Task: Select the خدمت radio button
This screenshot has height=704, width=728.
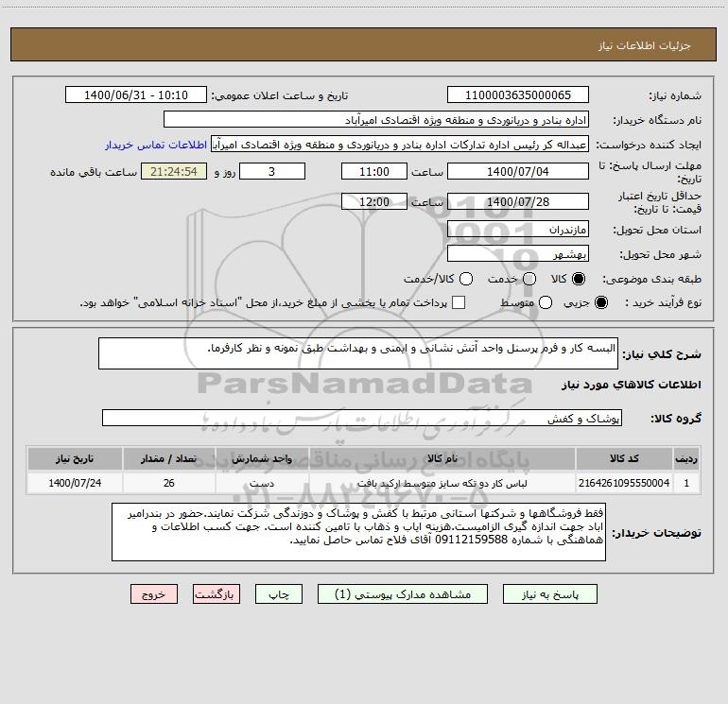Action: [529, 279]
